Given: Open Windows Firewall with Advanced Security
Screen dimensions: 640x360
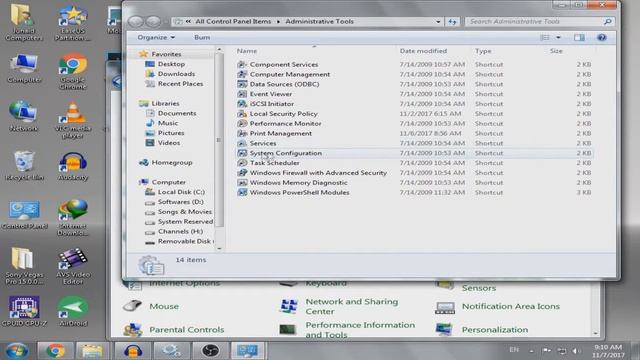Looking at the screenshot, I should tap(318, 173).
